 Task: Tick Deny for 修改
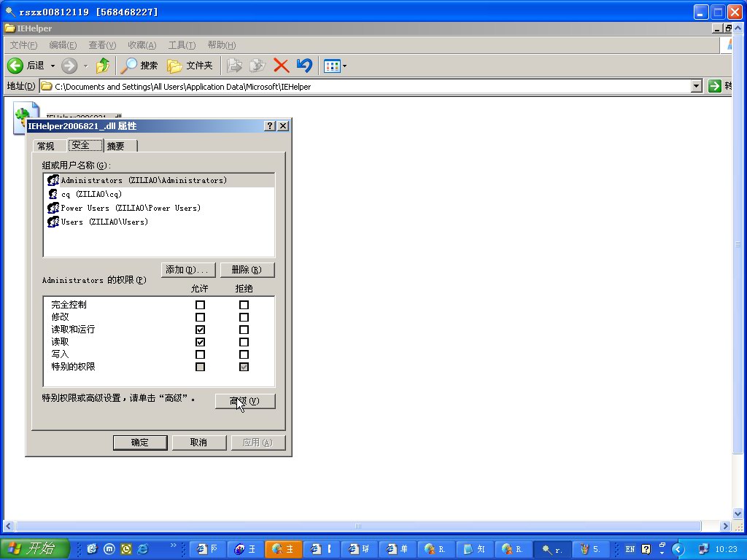[x=244, y=317]
